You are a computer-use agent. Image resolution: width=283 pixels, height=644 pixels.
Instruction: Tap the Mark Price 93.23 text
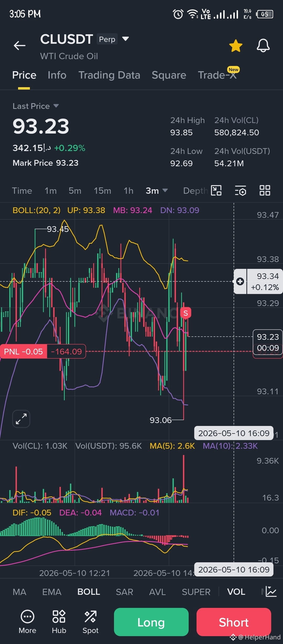point(46,163)
